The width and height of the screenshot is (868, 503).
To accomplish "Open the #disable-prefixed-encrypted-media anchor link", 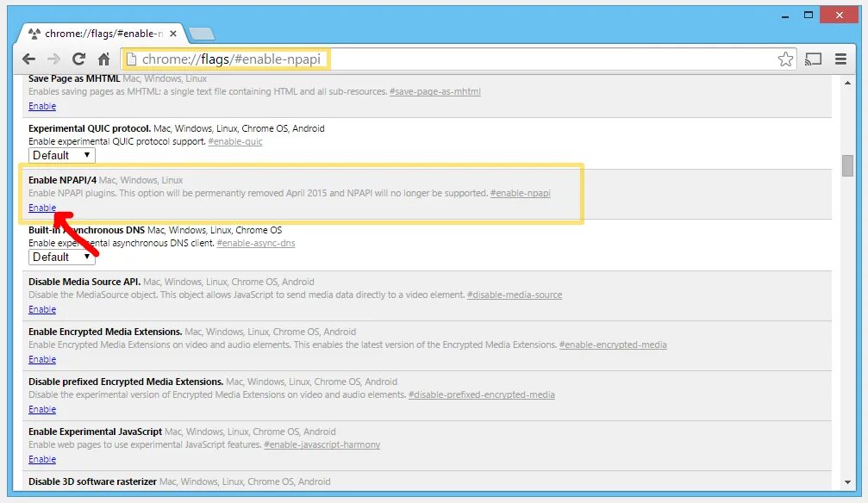I will tap(482, 394).
